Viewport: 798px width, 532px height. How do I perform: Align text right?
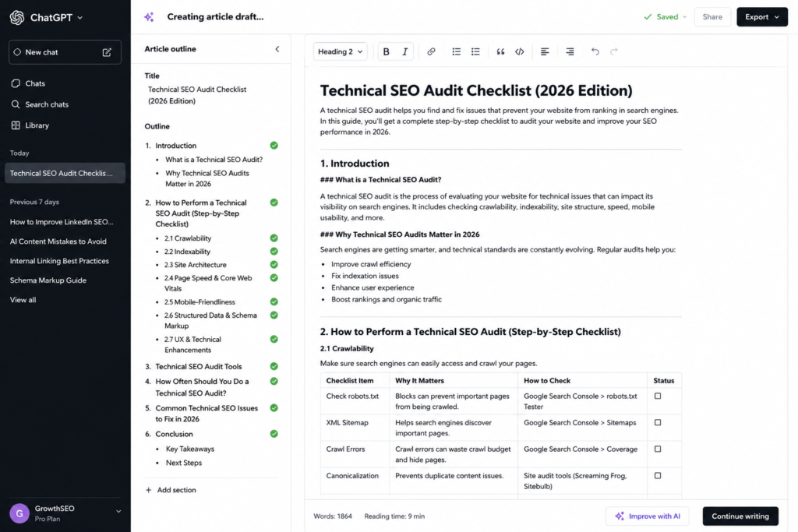pos(570,51)
